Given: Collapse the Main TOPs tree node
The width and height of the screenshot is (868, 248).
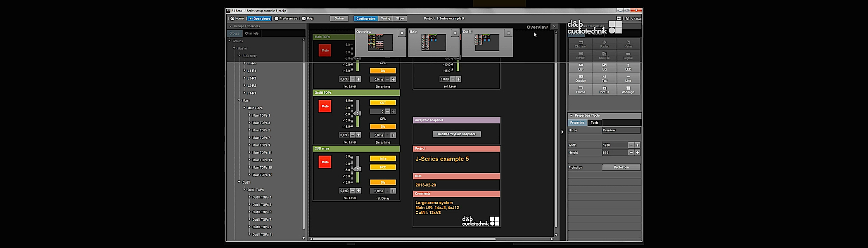Looking at the screenshot, I should (x=244, y=108).
